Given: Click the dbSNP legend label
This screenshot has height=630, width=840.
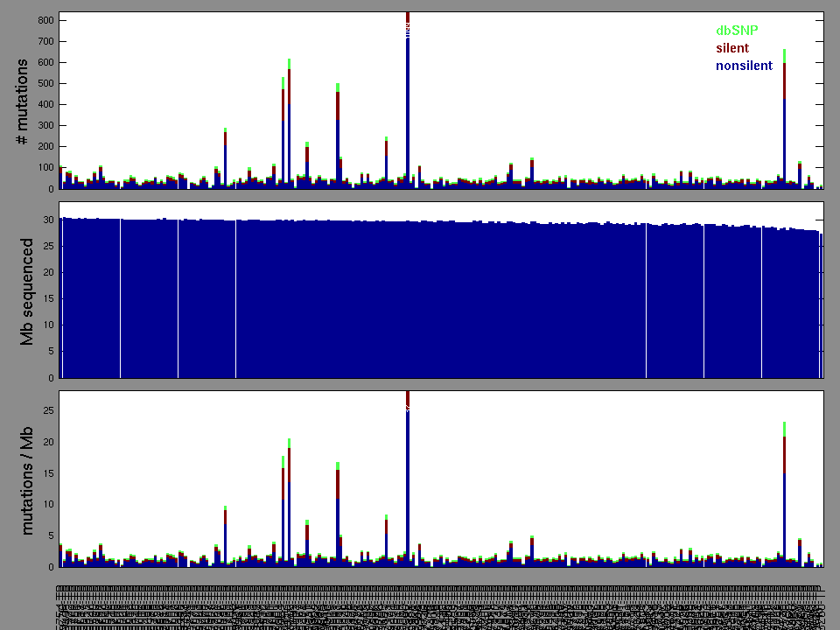Looking at the screenshot, I should click(x=737, y=31).
